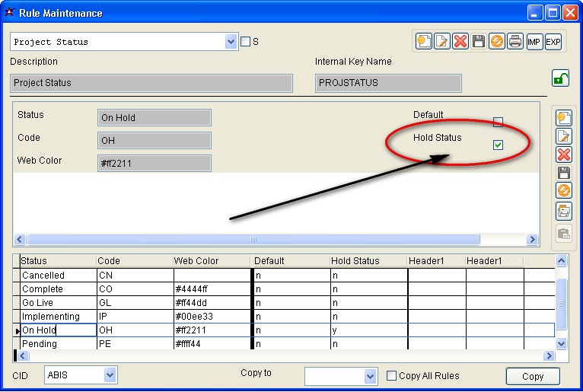Select the Pending row in status grid
Viewport: 583px width, 392px height.
[283, 343]
